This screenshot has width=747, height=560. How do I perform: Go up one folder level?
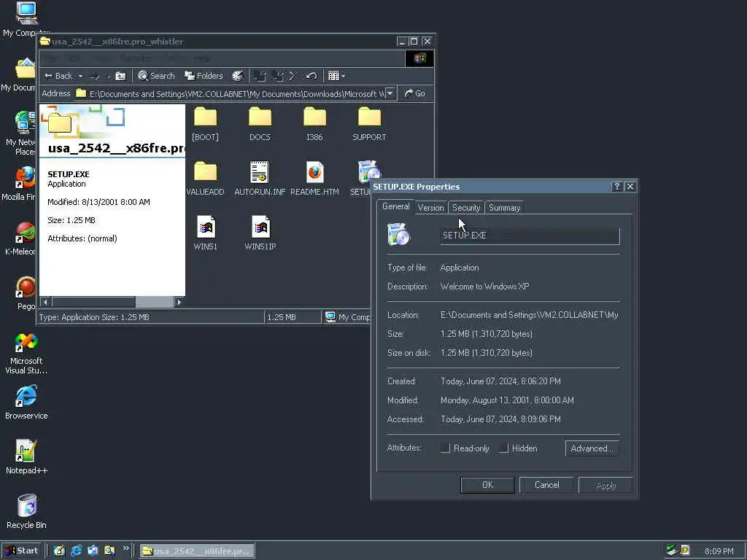point(120,76)
